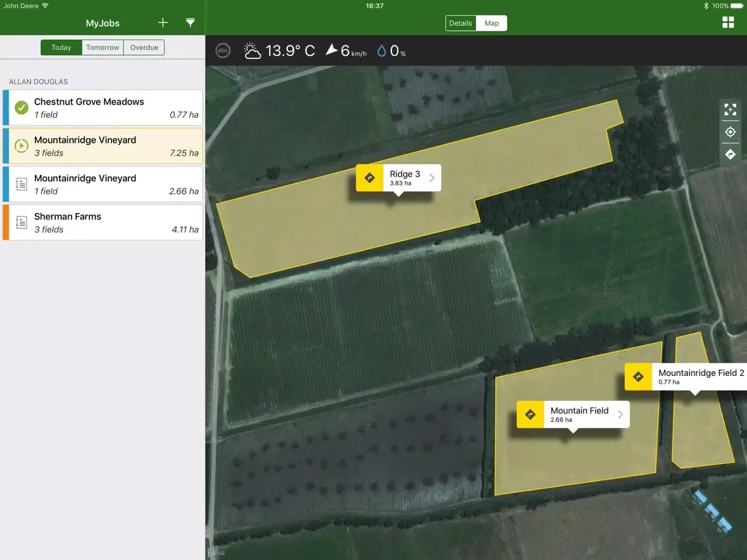Expand Mountain Field callout chevron

click(620, 414)
